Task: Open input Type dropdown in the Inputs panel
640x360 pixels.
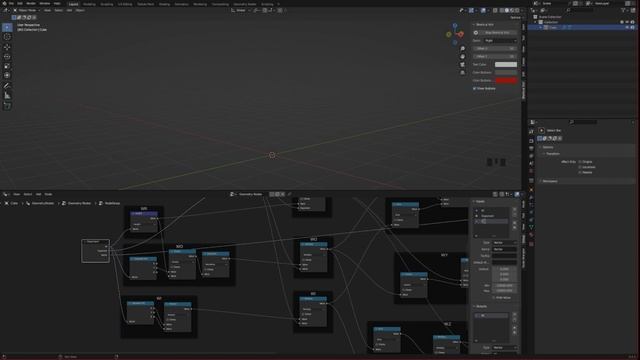Action: (504, 242)
